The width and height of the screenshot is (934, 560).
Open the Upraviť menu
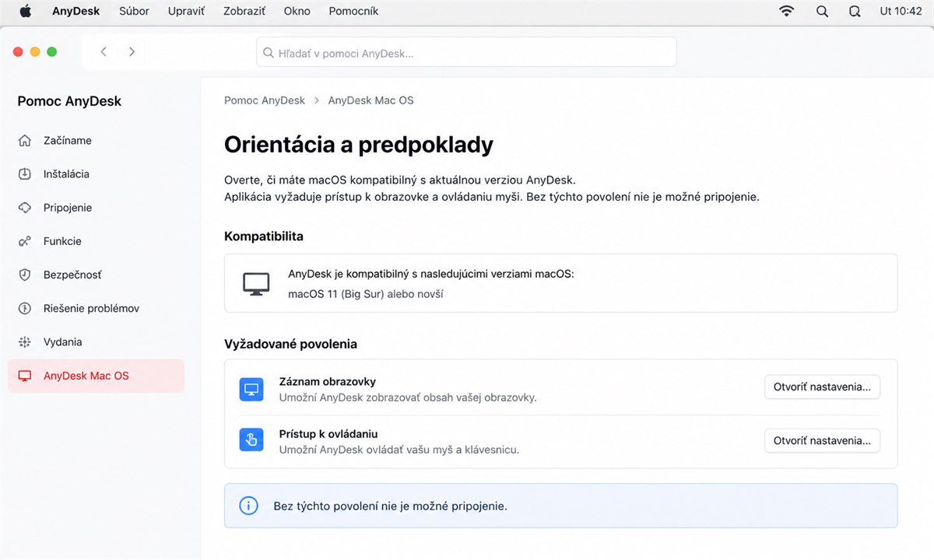click(186, 11)
